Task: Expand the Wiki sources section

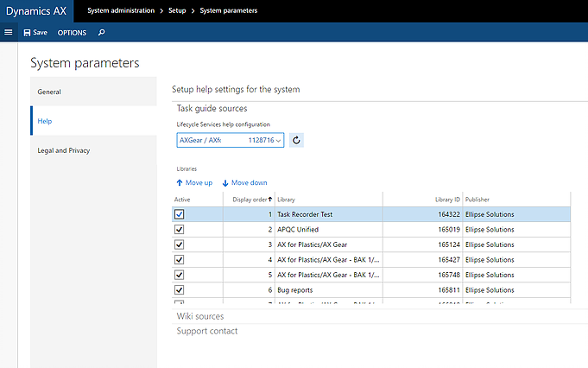Action: pyautogui.click(x=200, y=316)
